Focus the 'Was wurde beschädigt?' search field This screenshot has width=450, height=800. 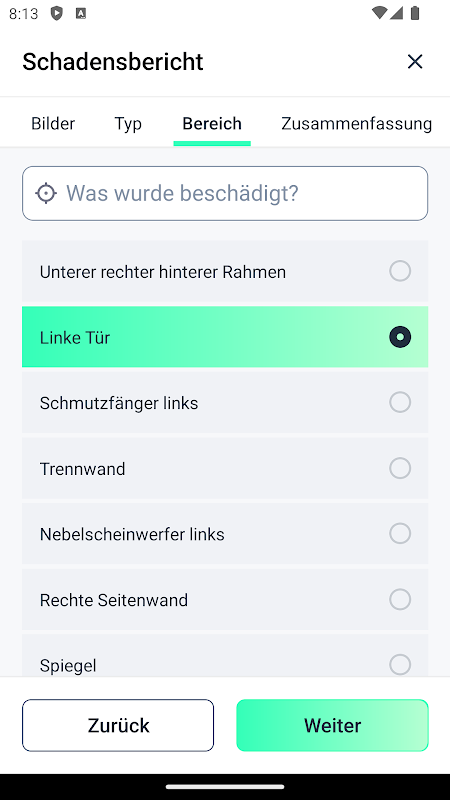(225, 193)
